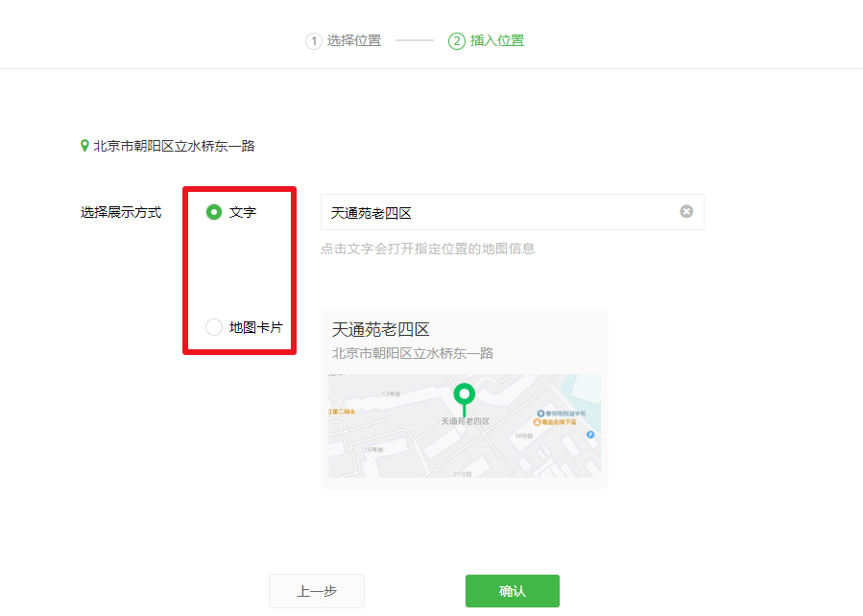Click the 春雨梧桐国学苑 POI marker icon
Image resolution: width=863 pixels, height=616 pixels.
pyautogui.click(x=540, y=413)
